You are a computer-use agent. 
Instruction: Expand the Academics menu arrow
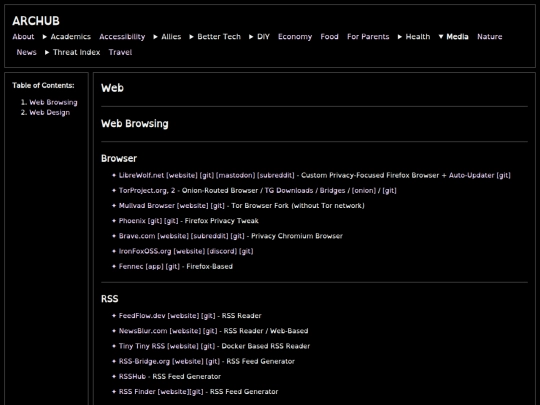pos(44,37)
